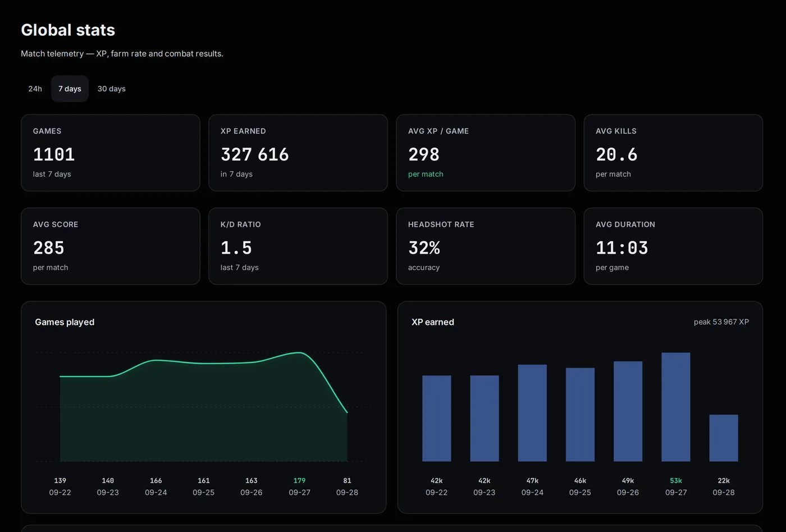Click the 49k XP value label
The height and width of the screenshot is (532, 786).
point(628,480)
